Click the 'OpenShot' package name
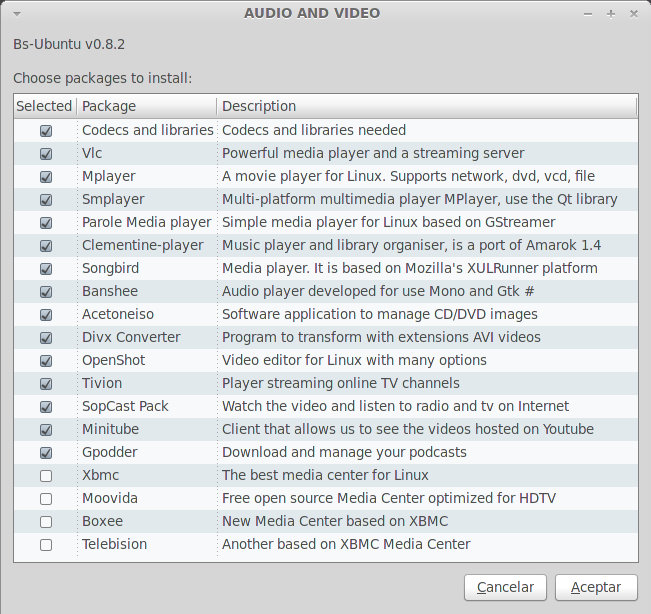This screenshot has width=651, height=614. tap(114, 360)
